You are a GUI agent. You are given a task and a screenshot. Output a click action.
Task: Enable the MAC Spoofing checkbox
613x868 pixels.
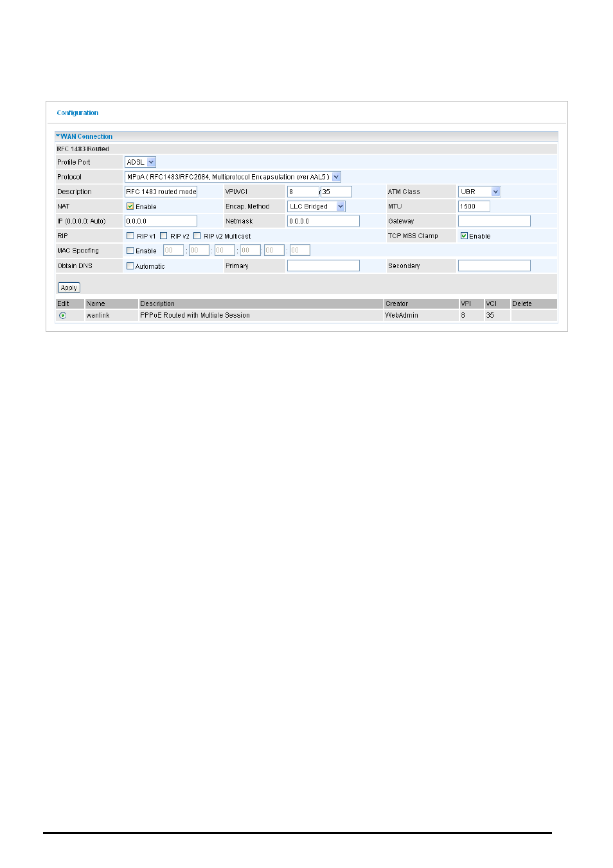130,251
